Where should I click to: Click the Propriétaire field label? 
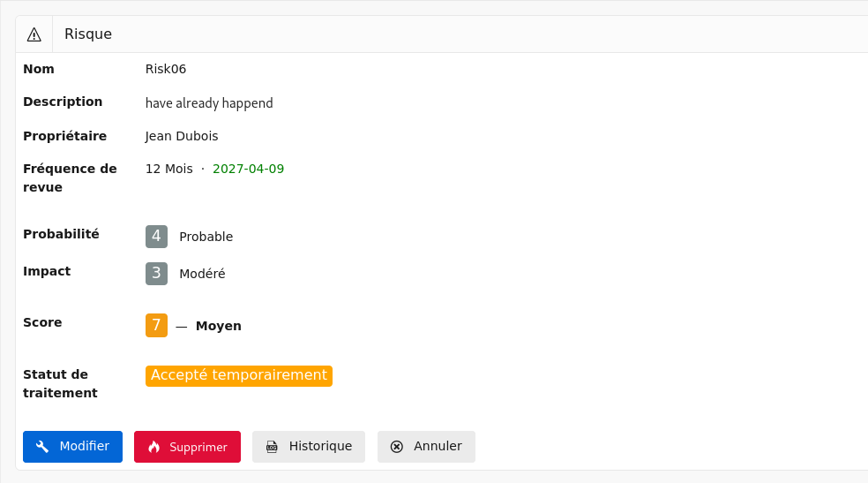[x=64, y=136]
